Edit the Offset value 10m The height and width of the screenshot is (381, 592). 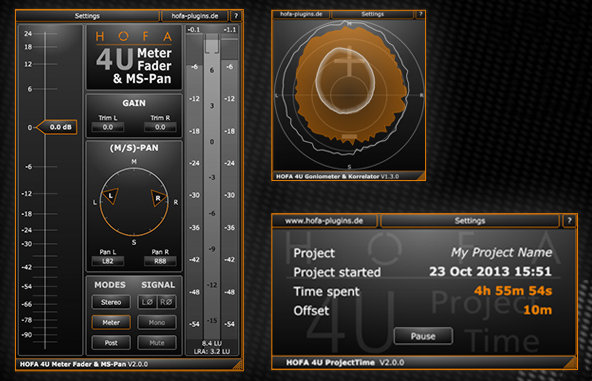pyautogui.click(x=537, y=310)
